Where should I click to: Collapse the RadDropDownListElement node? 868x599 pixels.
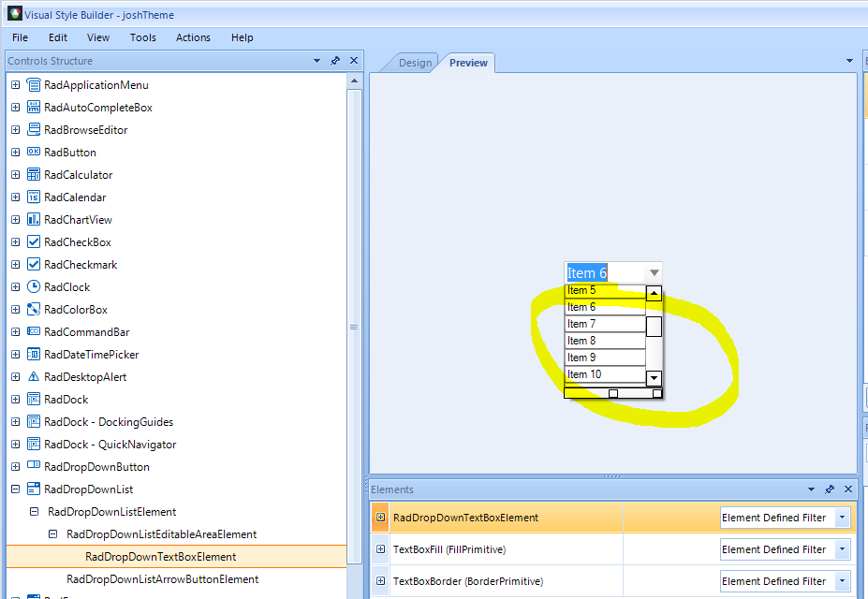coord(34,512)
